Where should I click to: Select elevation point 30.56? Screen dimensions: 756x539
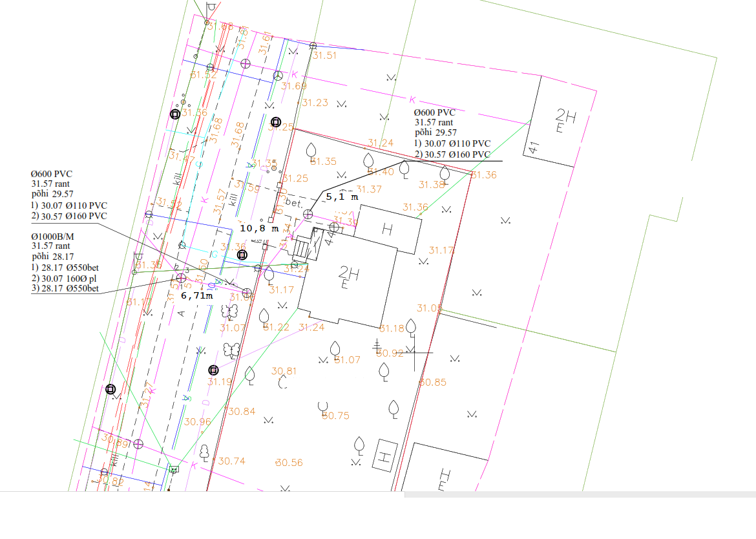click(x=289, y=463)
